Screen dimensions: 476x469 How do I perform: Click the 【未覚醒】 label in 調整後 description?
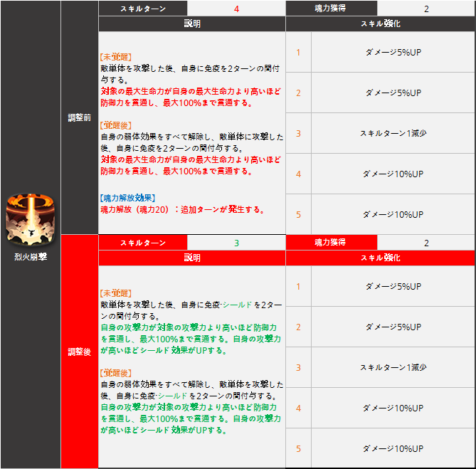116,293
